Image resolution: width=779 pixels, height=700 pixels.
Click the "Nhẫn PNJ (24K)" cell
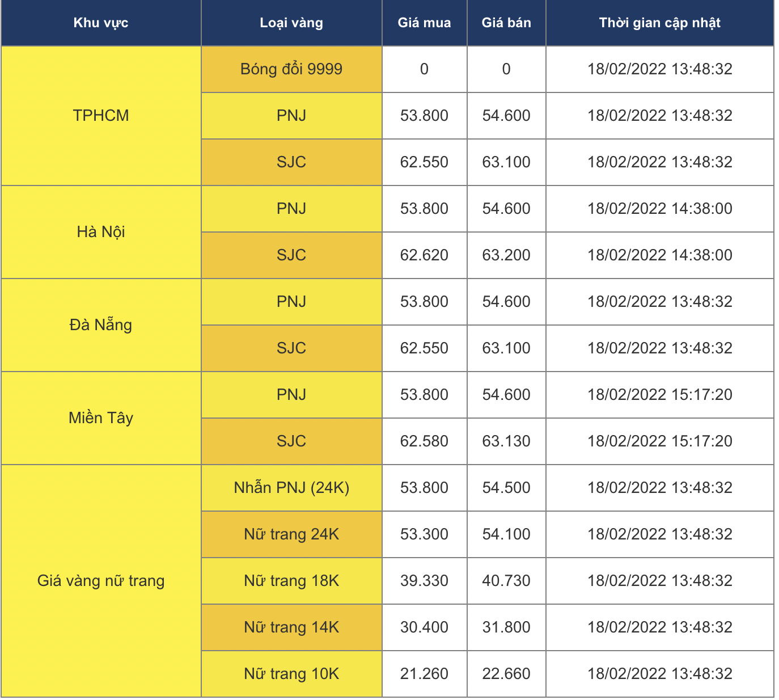291,487
